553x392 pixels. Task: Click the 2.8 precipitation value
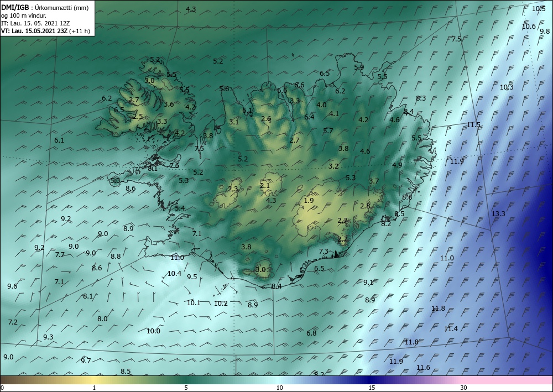(365, 206)
